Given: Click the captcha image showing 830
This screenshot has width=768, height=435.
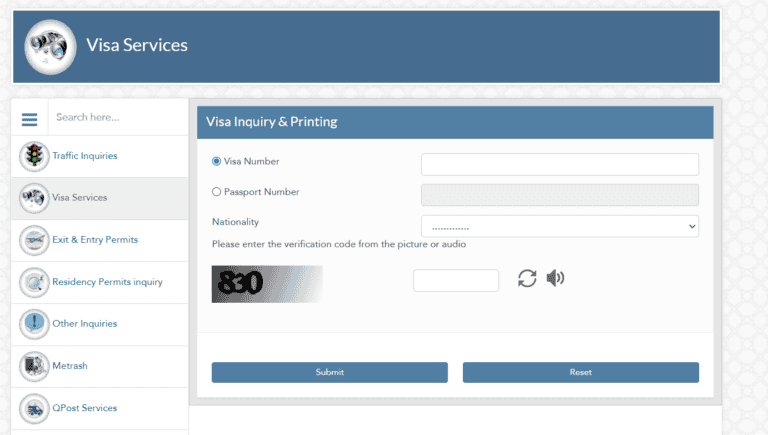Looking at the screenshot, I should pos(267,284).
